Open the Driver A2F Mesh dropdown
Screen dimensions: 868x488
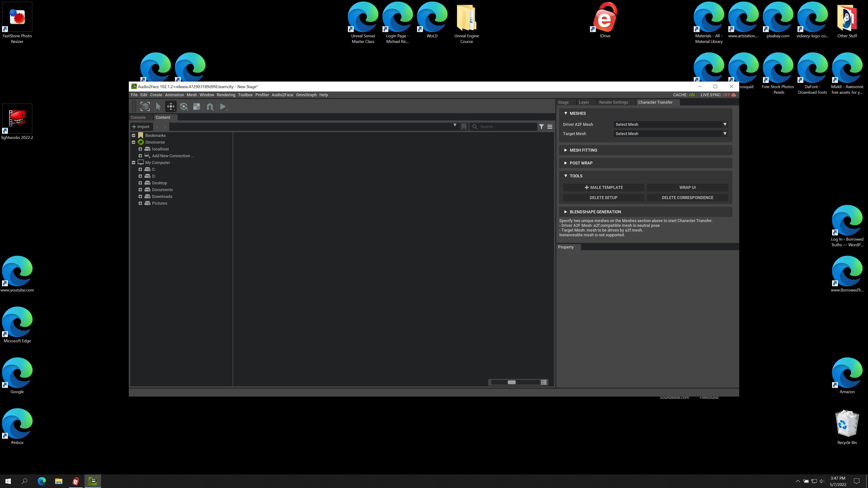(x=670, y=125)
